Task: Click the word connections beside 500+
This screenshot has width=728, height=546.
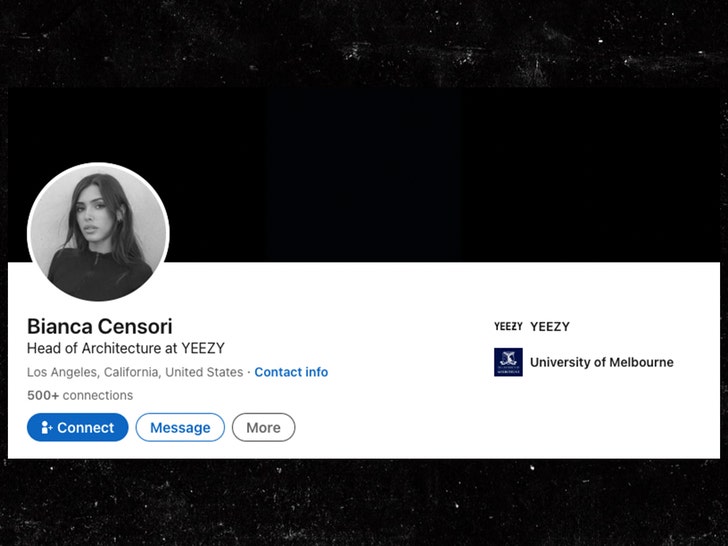Action: coord(98,395)
